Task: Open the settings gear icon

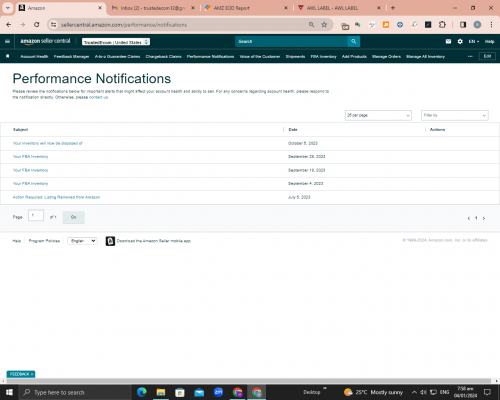Action: [x=460, y=41]
